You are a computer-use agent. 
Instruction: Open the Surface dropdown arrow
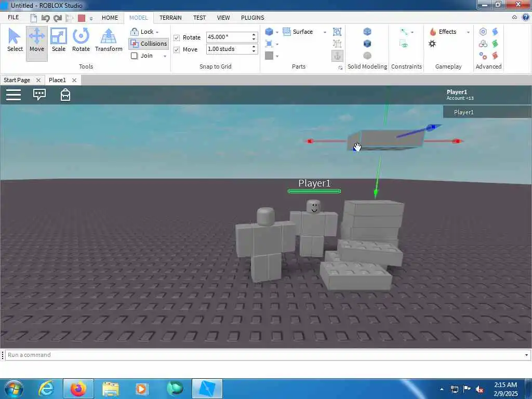point(325,32)
